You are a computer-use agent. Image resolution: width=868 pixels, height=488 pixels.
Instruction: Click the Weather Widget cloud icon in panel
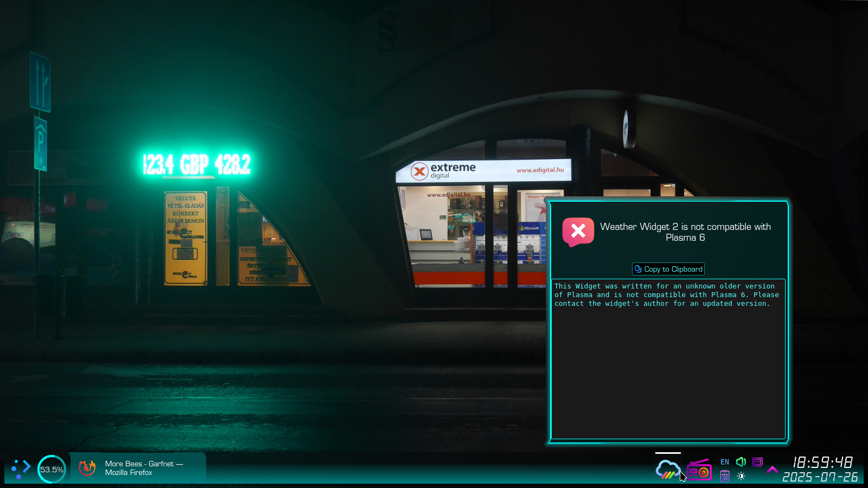coord(668,470)
